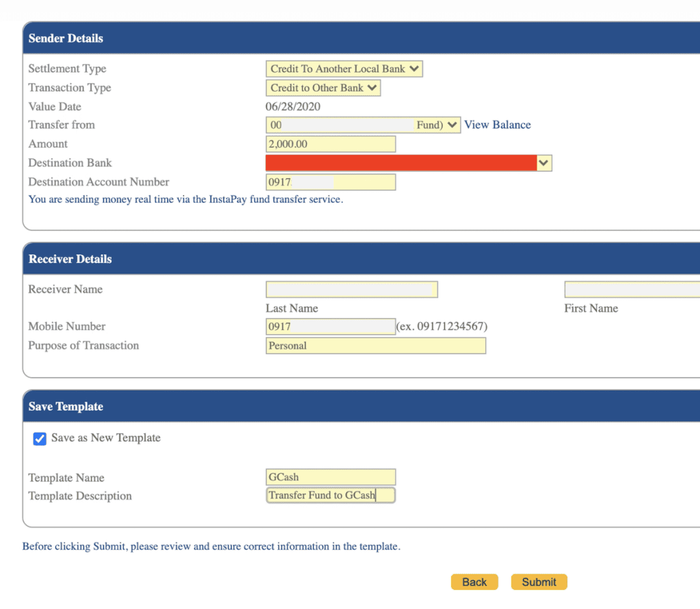Click into the Mobile Number field

tap(330, 327)
